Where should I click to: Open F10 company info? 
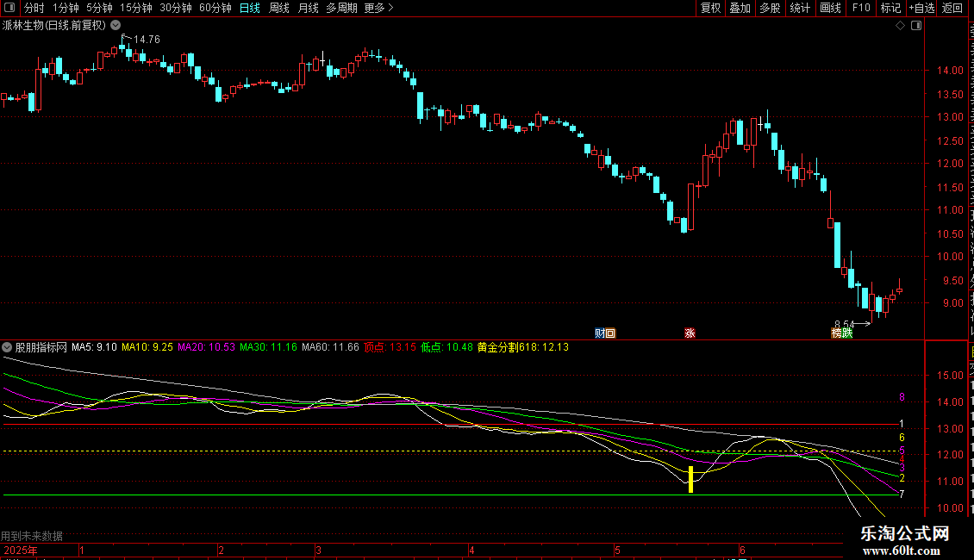pos(861,8)
